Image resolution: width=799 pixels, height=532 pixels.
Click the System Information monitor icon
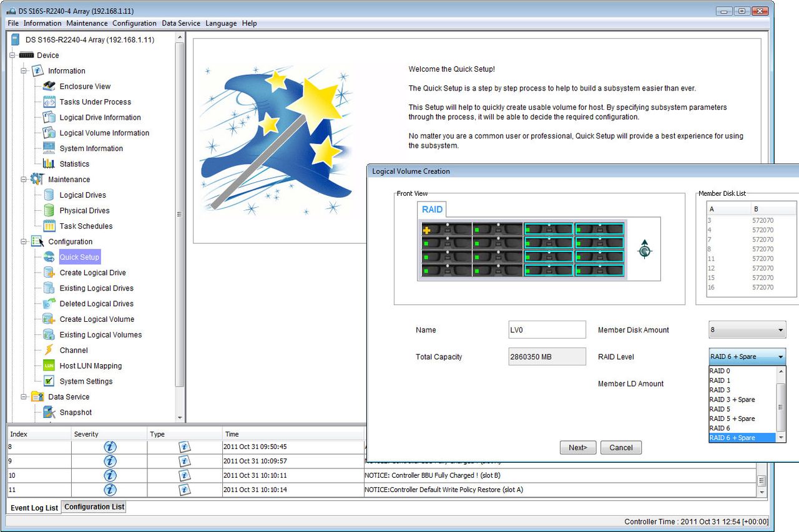pyautogui.click(x=49, y=148)
